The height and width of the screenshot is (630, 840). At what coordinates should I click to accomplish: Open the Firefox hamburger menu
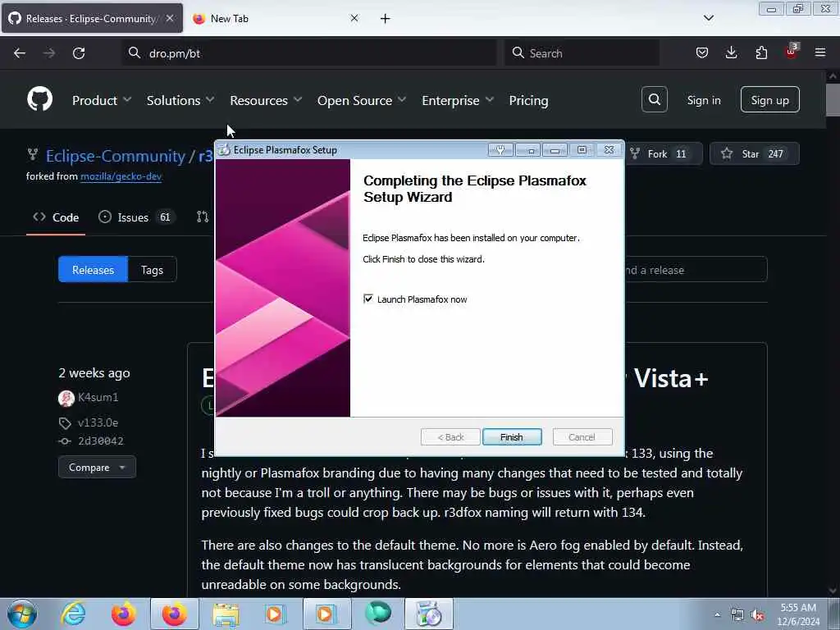click(x=820, y=52)
